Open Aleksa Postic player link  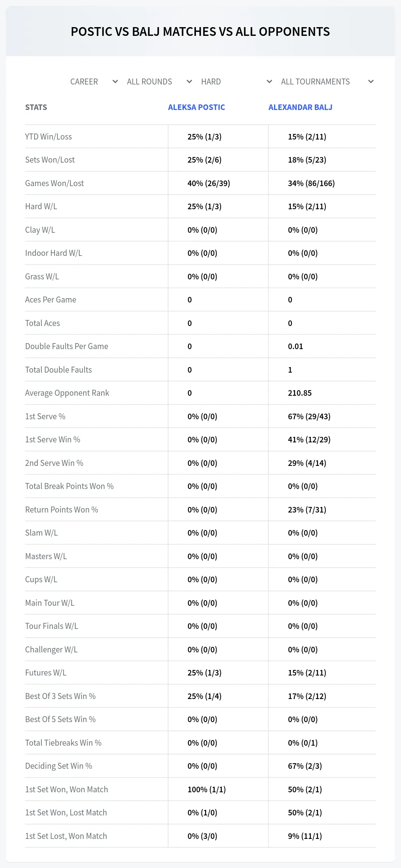click(196, 107)
